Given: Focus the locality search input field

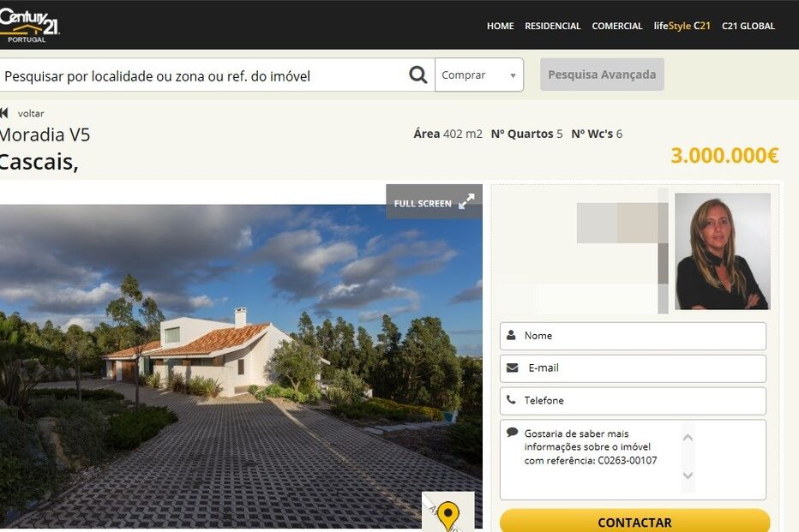Looking at the screenshot, I should pyautogui.click(x=204, y=75).
